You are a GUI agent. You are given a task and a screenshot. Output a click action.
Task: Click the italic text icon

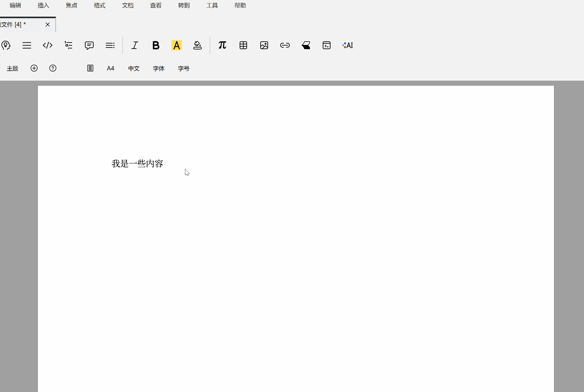pos(135,45)
